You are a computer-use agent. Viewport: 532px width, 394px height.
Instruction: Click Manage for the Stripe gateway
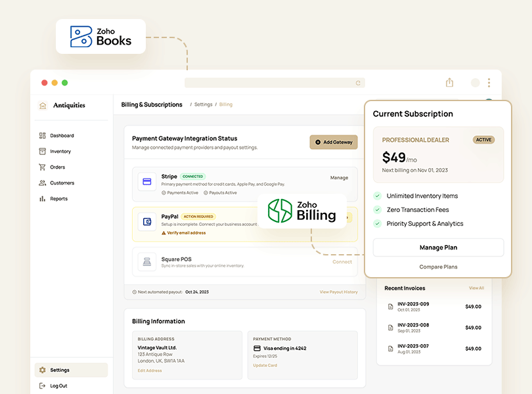coord(339,177)
